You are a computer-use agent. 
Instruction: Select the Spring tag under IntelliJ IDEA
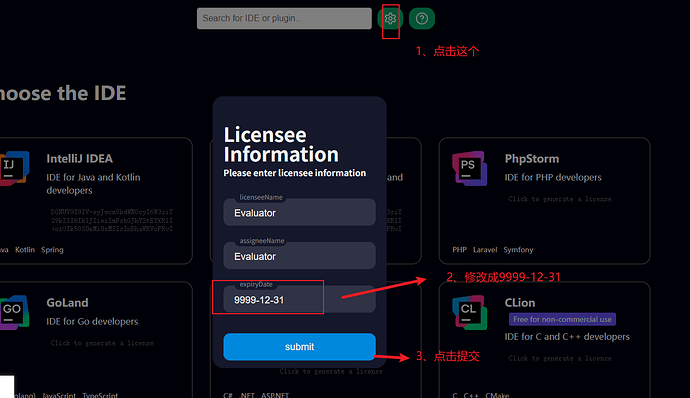pos(52,250)
